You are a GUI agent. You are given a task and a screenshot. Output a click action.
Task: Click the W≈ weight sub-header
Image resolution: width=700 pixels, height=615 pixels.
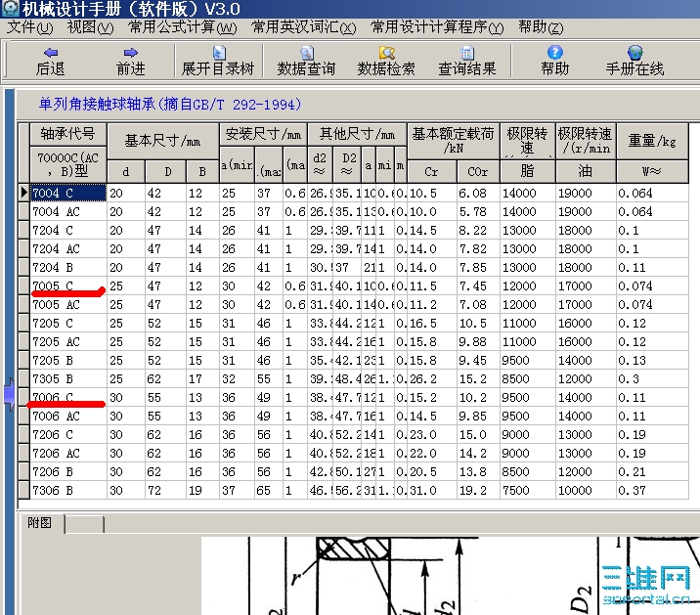click(x=652, y=171)
